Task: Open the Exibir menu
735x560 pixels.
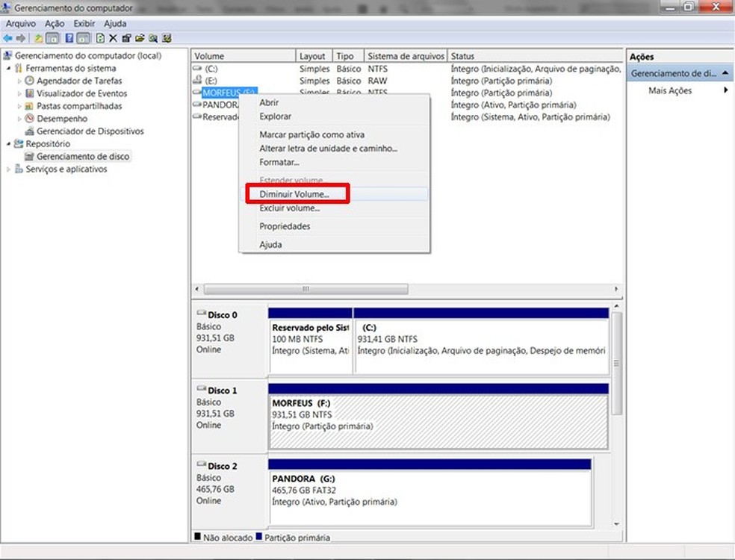Action: click(x=84, y=23)
